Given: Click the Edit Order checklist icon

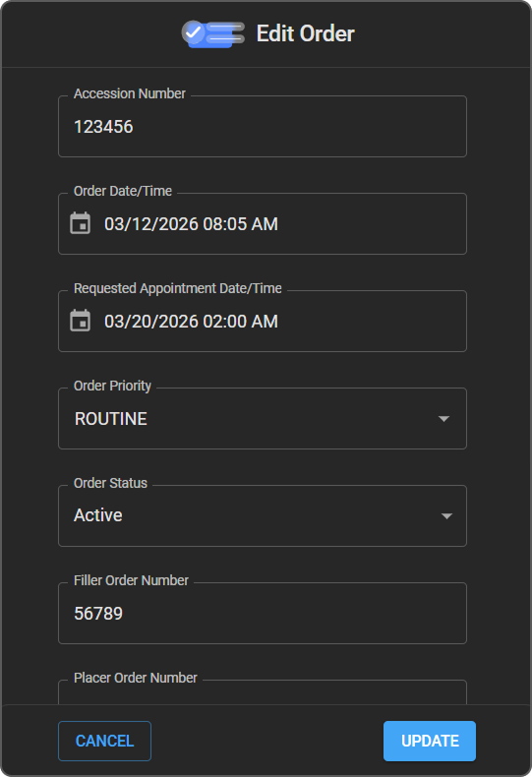Looking at the screenshot, I should point(213,33).
